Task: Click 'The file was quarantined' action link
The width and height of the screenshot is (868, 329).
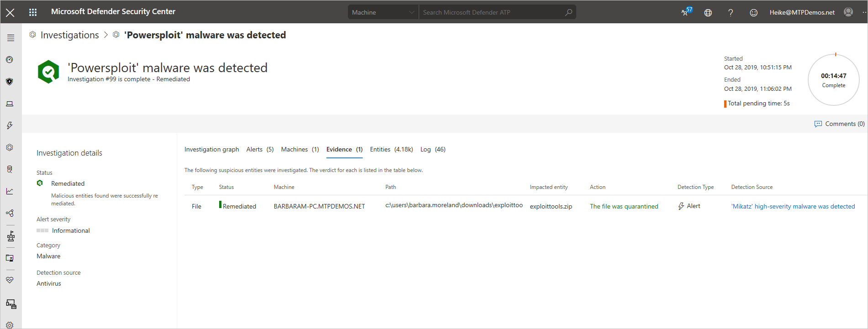Action: [624, 206]
